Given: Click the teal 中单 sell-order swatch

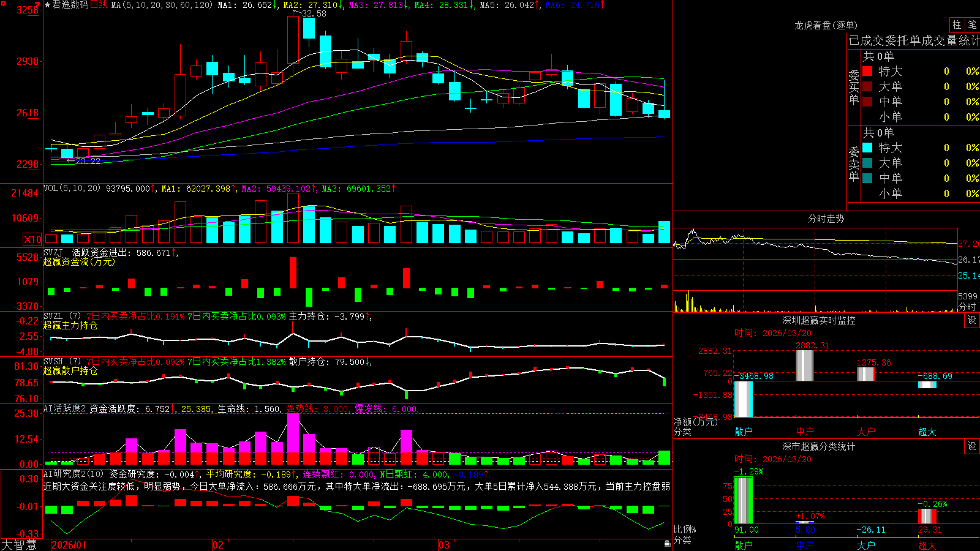Looking at the screenshot, I should (867, 178).
